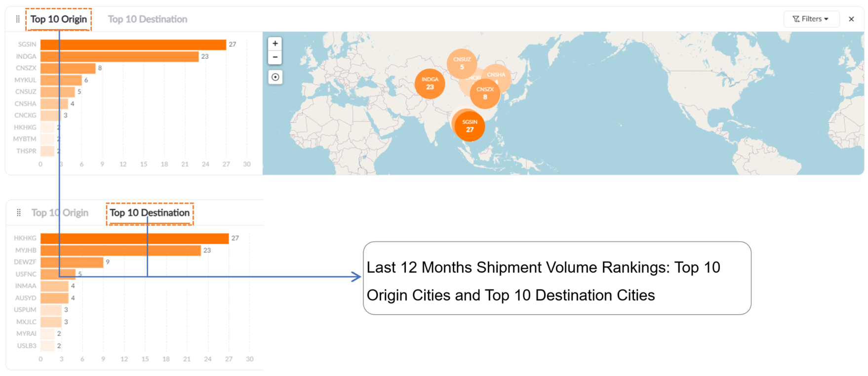
Task: Zoom out on the map
Action: [275, 57]
